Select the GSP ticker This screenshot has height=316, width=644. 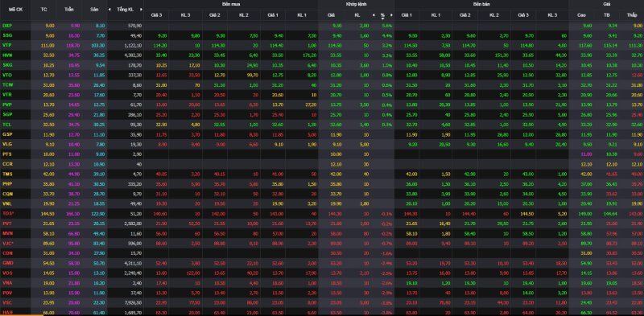7,134
